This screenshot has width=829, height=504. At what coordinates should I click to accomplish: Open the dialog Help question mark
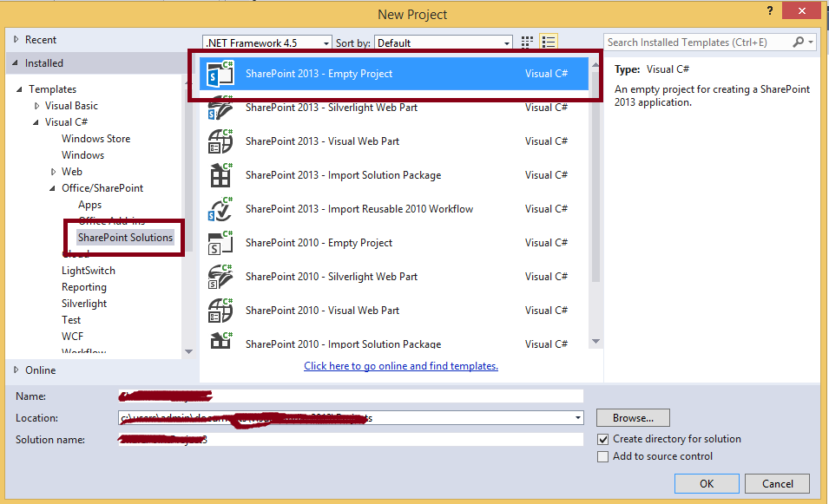[x=770, y=10]
